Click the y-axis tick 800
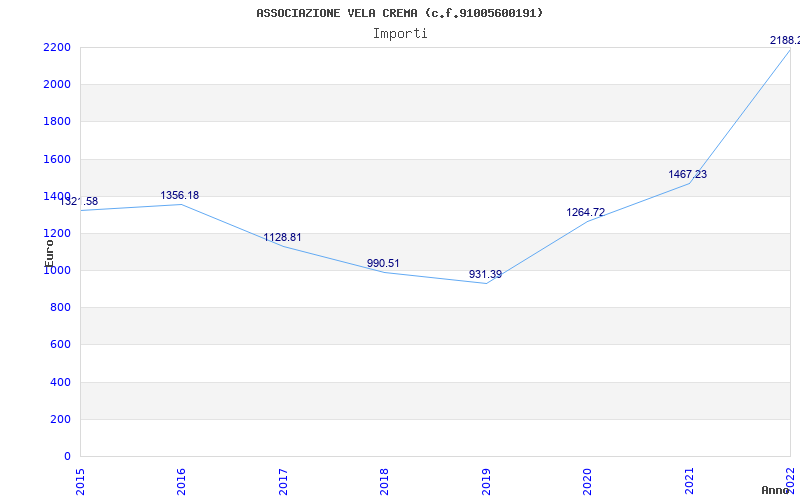800x500 pixels. [60, 308]
